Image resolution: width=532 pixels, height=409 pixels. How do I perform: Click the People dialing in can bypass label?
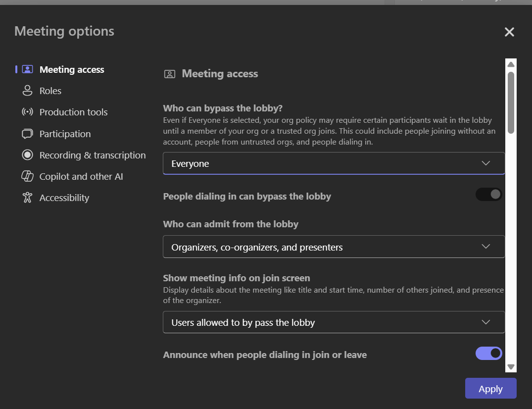pos(247,196)
